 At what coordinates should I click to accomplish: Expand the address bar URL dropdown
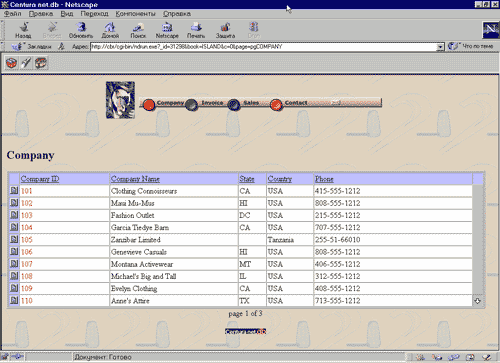pos(440,47)
